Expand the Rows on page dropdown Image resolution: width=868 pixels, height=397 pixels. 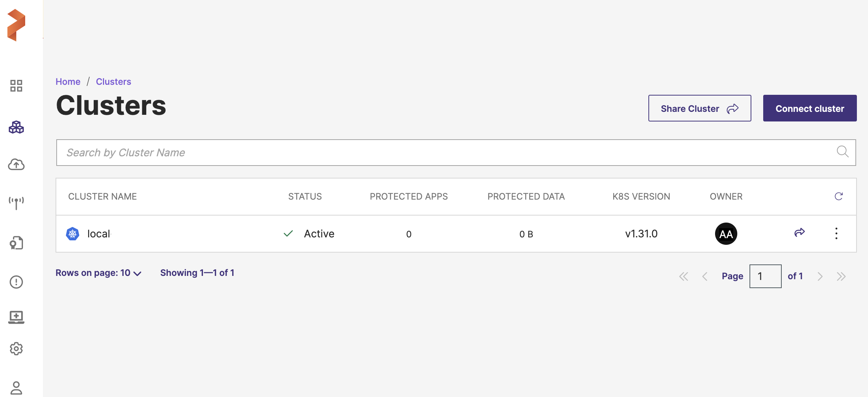coord(99,273)
